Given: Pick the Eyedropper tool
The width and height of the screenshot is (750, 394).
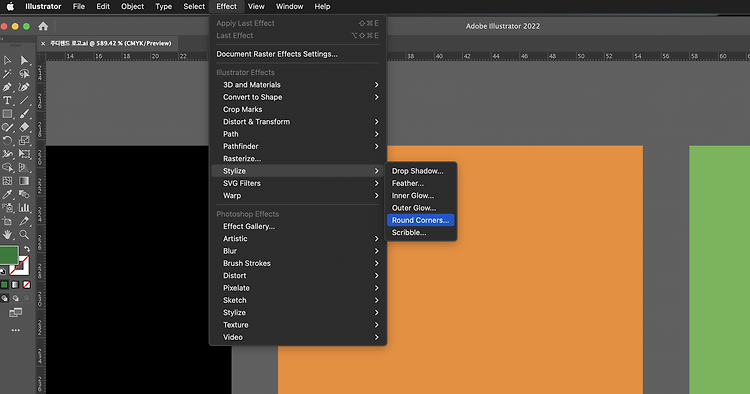Looking at the screenshot, I should [x=7, y=194].
